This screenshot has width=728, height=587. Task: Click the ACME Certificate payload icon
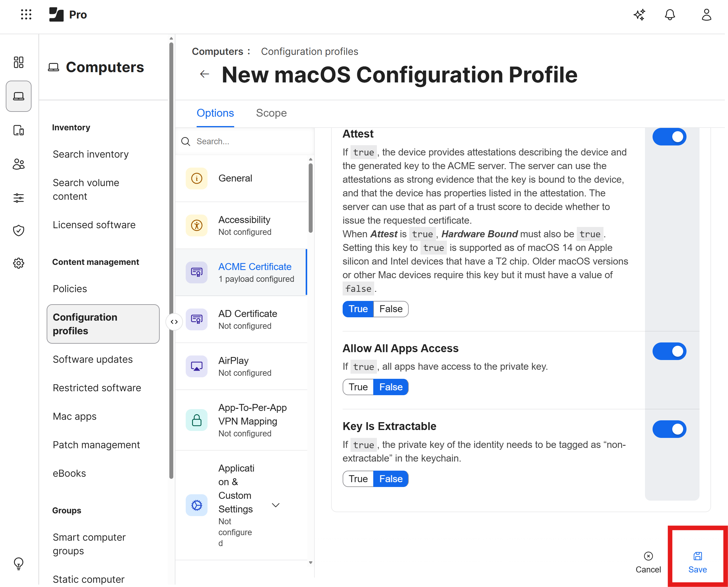click(196, 272)
